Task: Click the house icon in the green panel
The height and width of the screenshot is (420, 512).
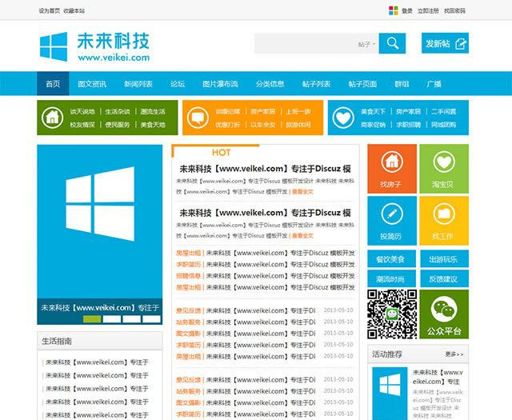Action: 52,118
